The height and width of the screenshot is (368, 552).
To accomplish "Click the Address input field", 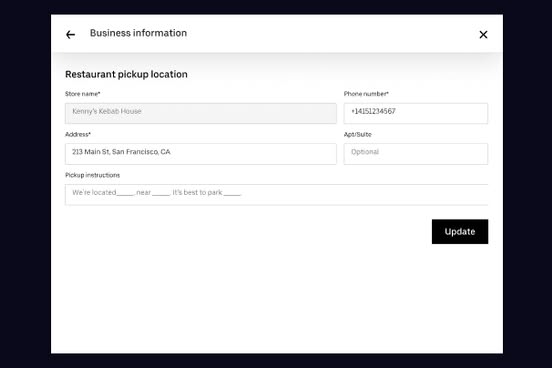I will coord(201,154).
